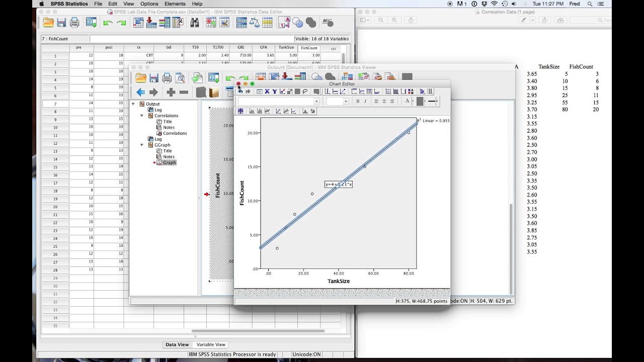Select the Data View tab
Screen dimensions: 644x362
177,344
